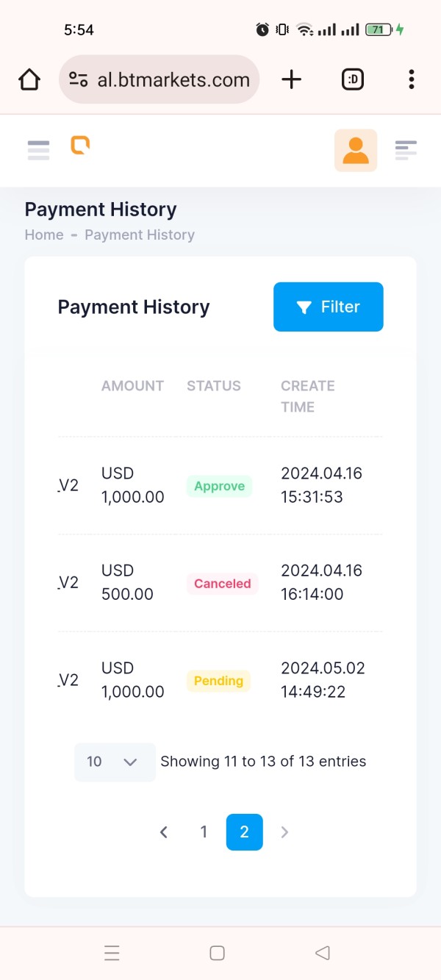Viewport: 441px width, 980px height.
Task: Open the hamburger sidebar menu
Action: pos(38,150)
